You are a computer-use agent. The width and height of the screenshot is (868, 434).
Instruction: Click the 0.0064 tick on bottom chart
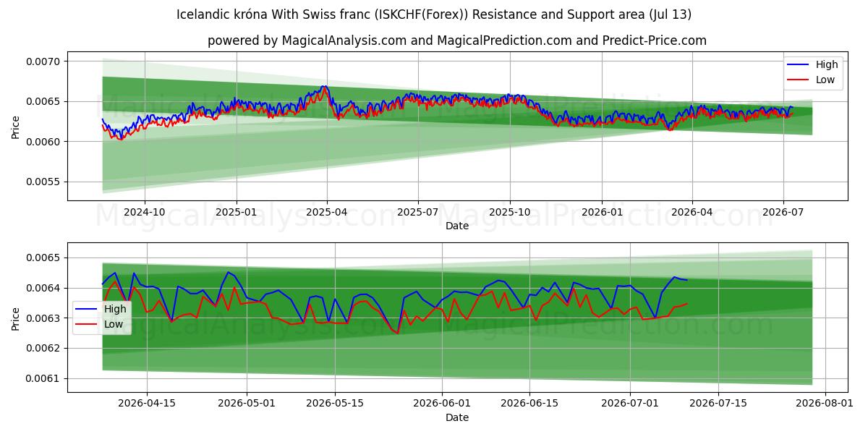[43, 288]
